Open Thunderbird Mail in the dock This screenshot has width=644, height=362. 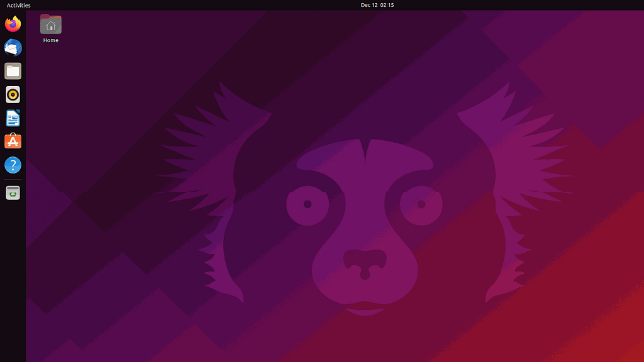click(x=13, y=48)
